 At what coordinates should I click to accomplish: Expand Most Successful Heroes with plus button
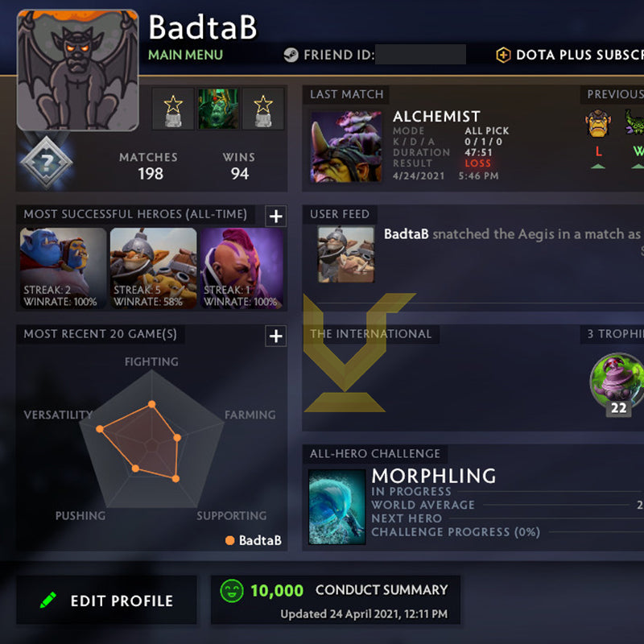tap(275, 216)
